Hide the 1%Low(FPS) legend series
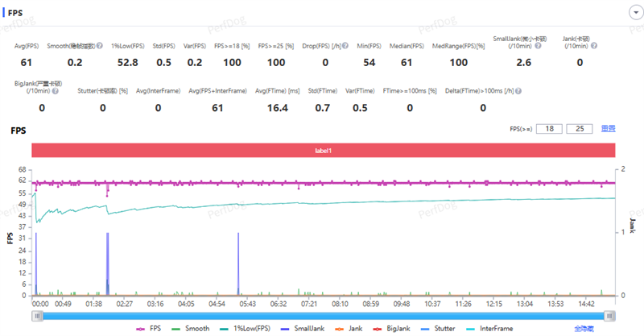The height and width of the screenshot is (336, 644). 244,329
